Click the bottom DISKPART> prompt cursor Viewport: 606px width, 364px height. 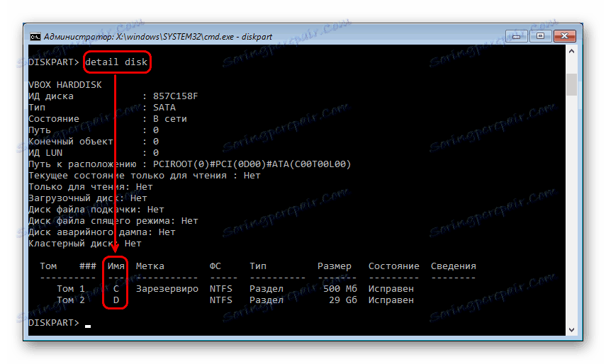click(x=88, y=326)
